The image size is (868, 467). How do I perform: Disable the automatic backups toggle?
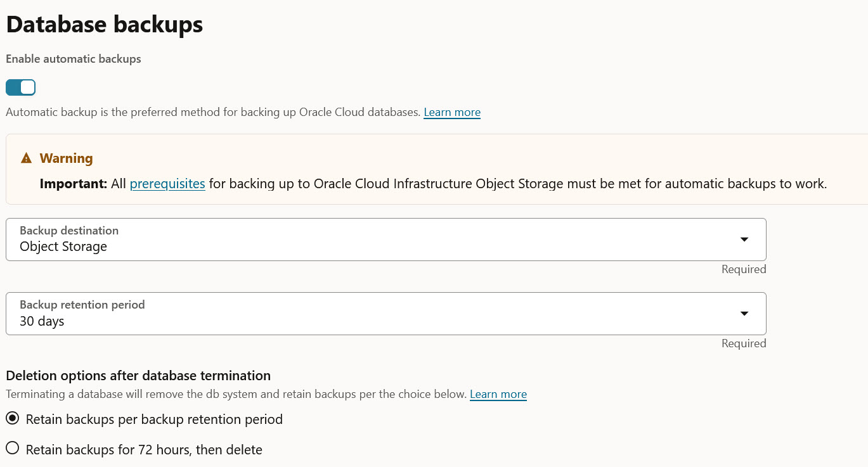20,87
